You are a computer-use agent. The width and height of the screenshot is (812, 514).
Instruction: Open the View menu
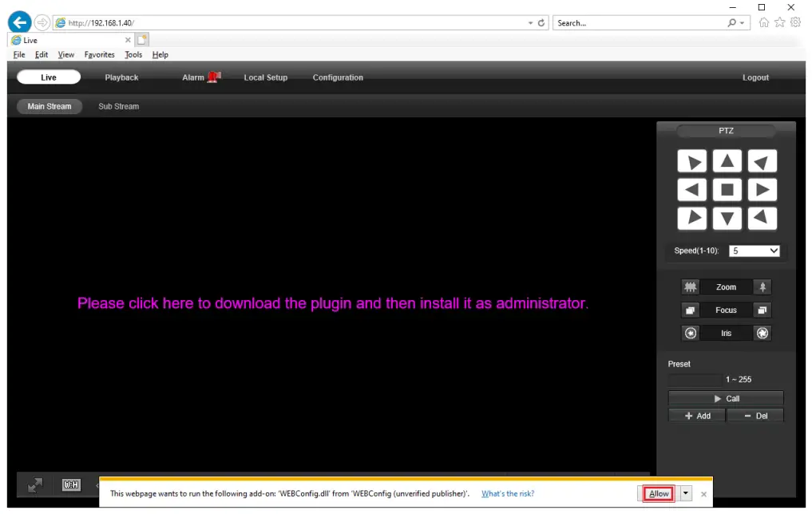click(x=65, y=54)
